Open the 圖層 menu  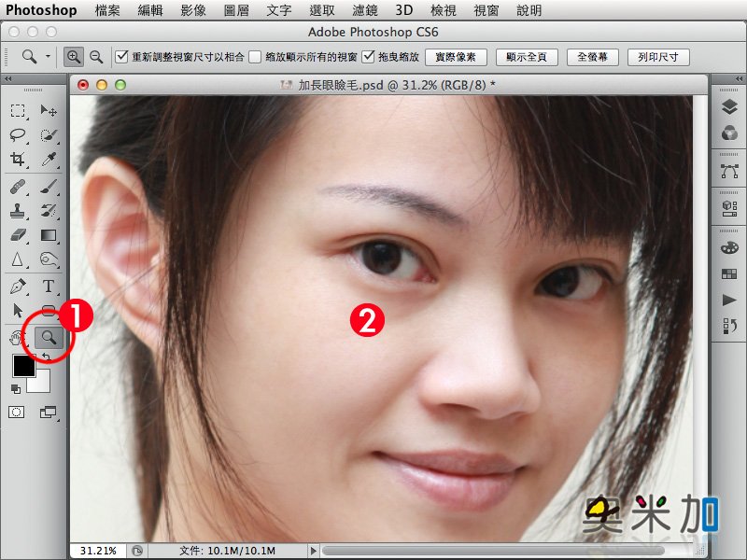[x=236, y=10]
